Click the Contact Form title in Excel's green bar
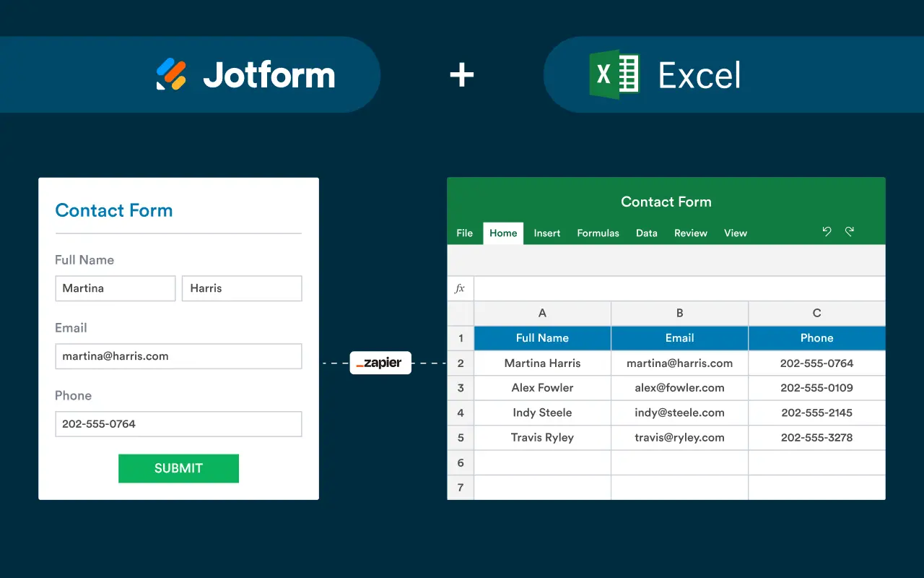 click(x=666, y=202)
